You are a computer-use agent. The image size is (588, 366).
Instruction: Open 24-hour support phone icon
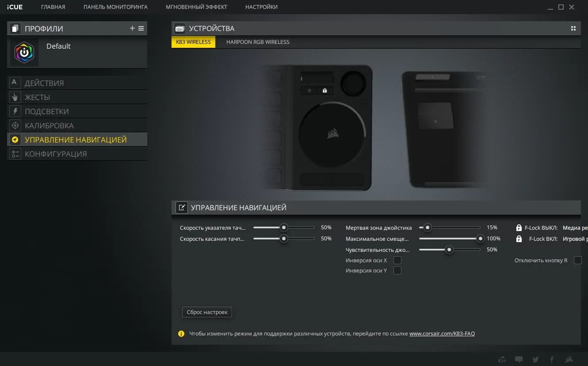click(x=502, y=359)
